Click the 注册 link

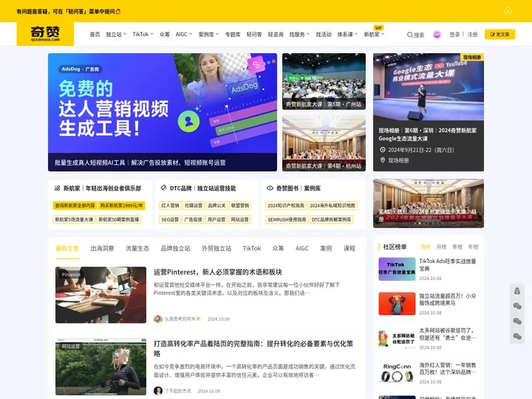pos(472,34)
